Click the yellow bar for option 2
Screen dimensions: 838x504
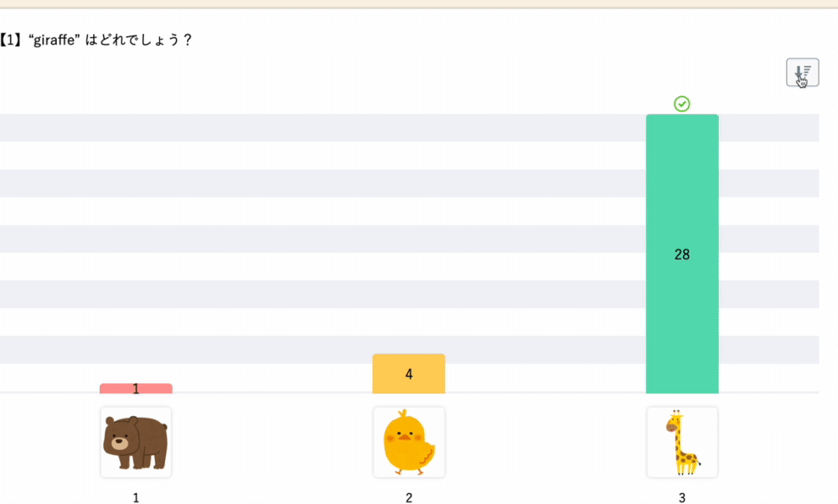click(409, 373)
